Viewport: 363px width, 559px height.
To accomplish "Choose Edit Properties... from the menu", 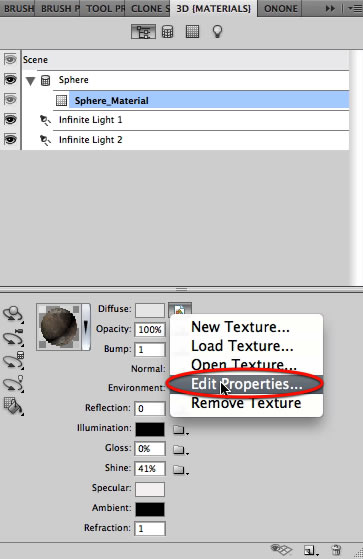I will [246, 384].
